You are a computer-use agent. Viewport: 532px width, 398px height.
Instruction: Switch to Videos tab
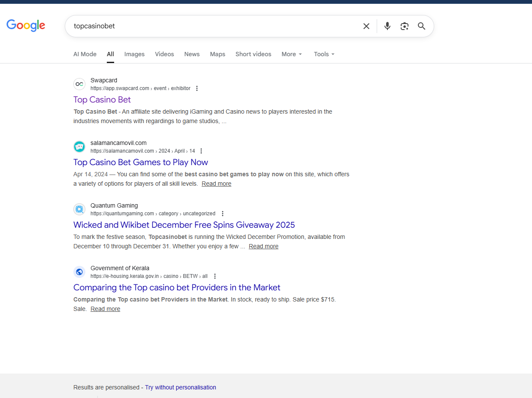164,54
